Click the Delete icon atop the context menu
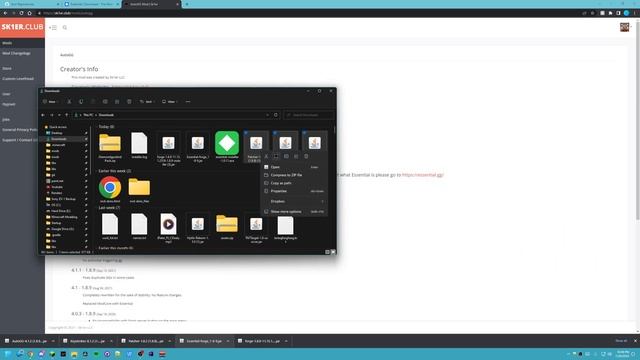This screenshot has width=640, height=360. [x=306, y=156]
